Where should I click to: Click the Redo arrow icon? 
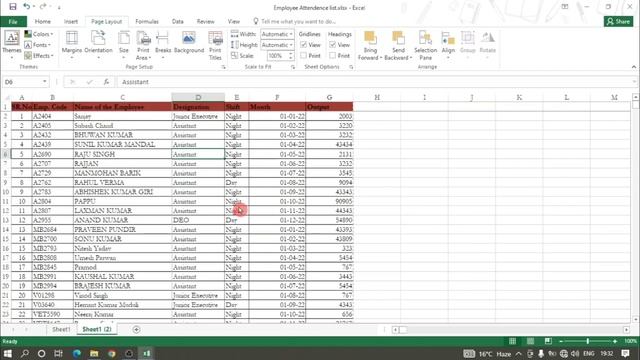click(x=43, y=7)
